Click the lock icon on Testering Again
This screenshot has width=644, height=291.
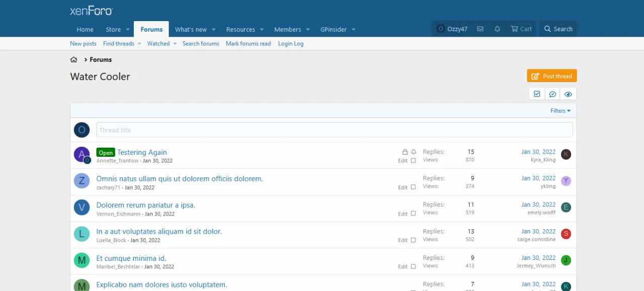click(405, 152)
